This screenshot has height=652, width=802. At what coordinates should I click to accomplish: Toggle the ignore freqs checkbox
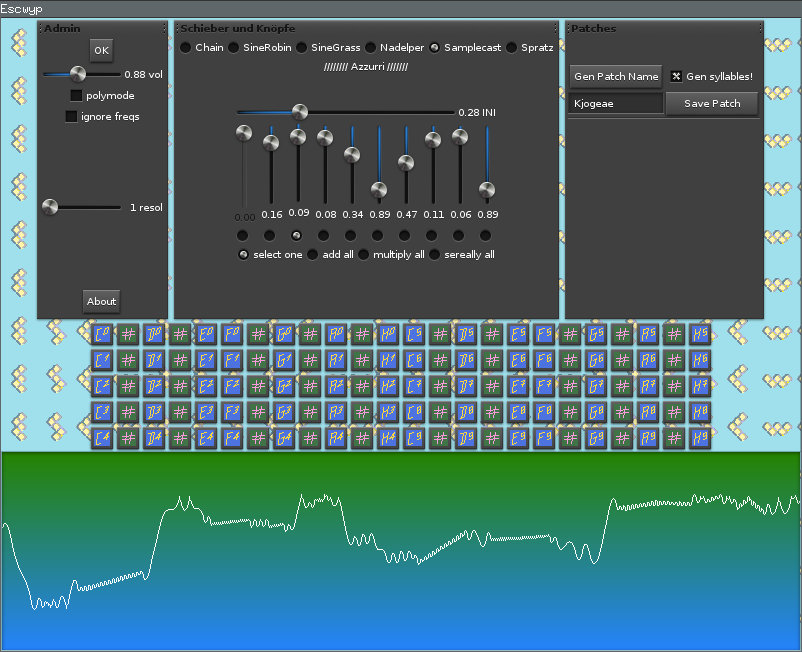click(x=71, y=117)
